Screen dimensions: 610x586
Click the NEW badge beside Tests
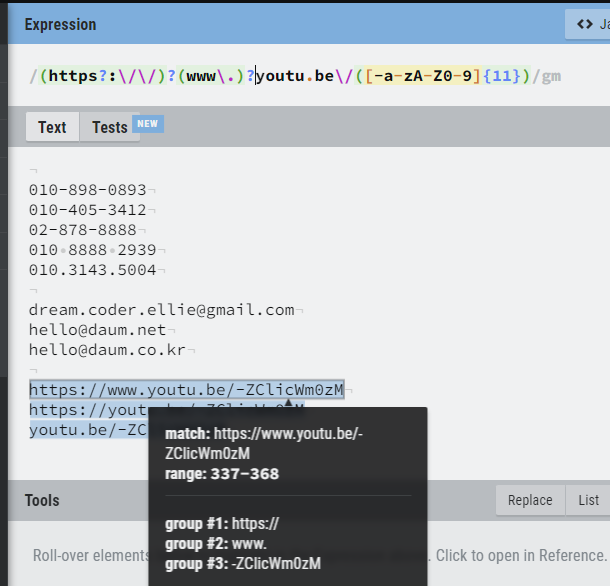[x=148, y=124]
